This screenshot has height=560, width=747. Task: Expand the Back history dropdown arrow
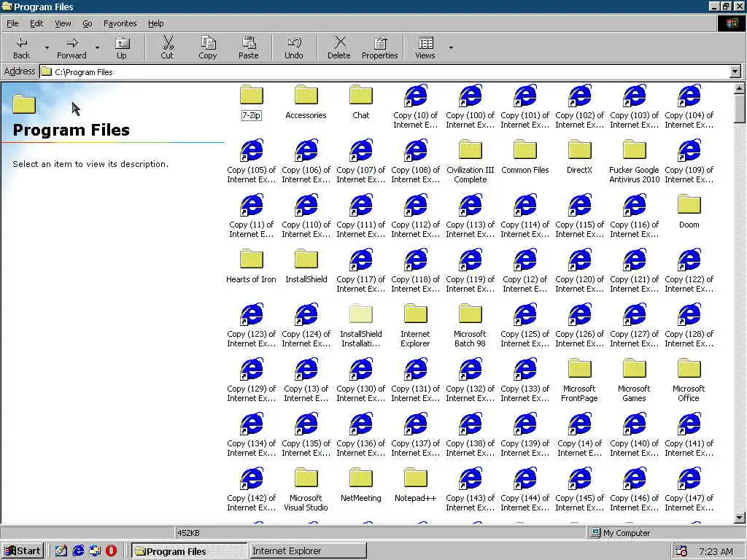coord(47,47)
